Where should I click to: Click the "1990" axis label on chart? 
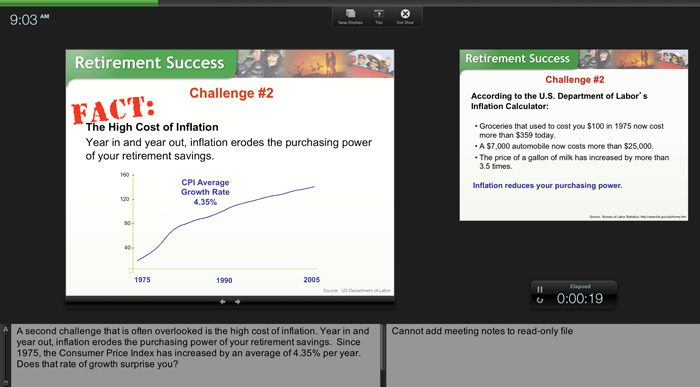point(224,280)
